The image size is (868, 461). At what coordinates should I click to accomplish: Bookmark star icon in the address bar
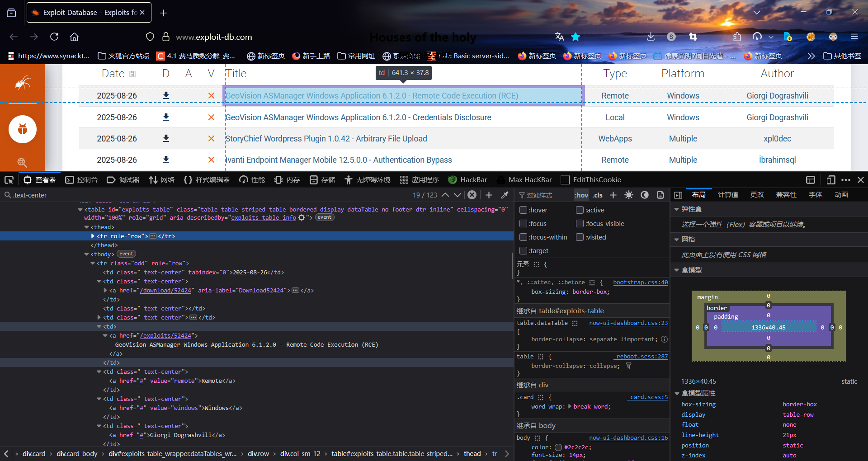point(576,37)
